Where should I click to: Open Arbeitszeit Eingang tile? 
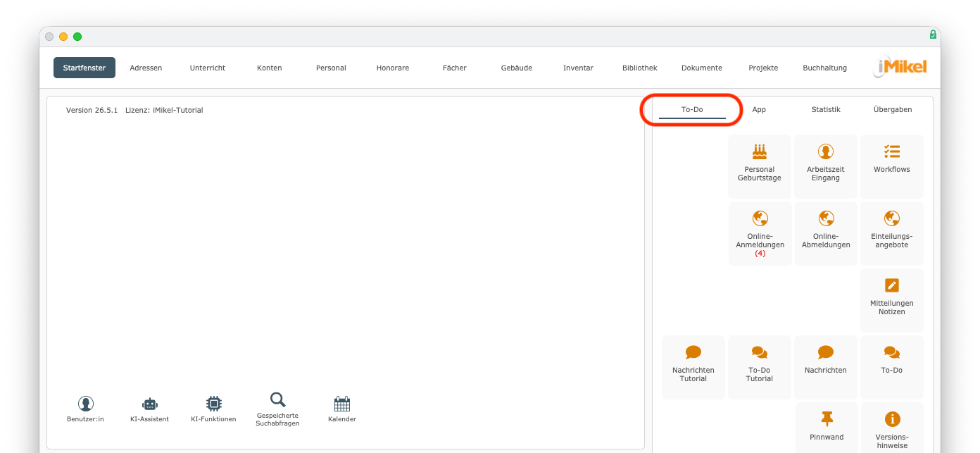click(x=826, y=166)
